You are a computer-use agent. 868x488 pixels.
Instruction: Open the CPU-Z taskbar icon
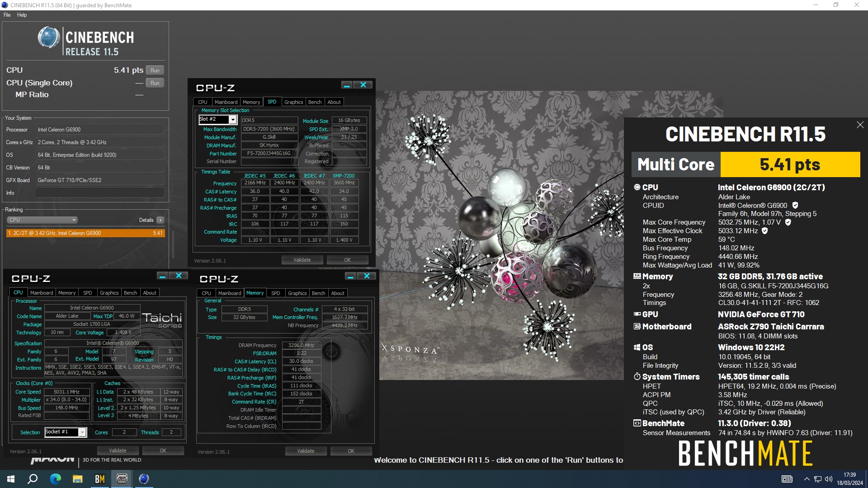(x=122, y=479)
